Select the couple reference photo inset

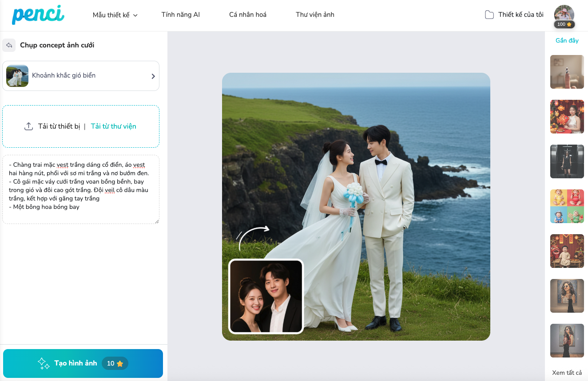click(266, 296)
